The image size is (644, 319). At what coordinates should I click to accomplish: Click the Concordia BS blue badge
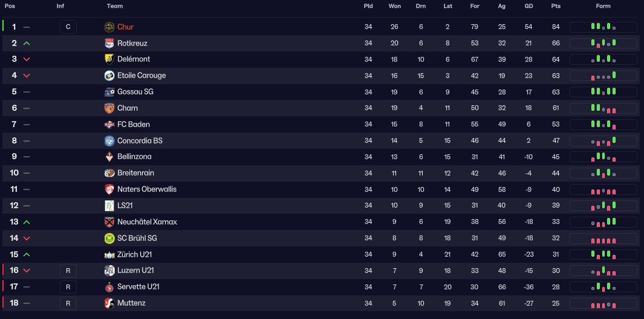[x=109, y=140]
